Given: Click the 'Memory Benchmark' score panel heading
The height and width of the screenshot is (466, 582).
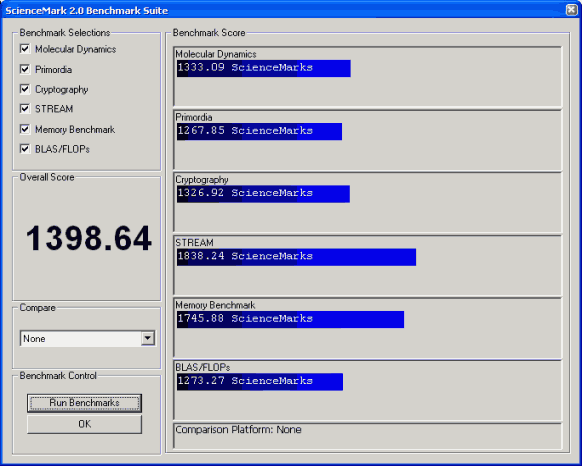Looking at the screenshot, I should 215,305.
